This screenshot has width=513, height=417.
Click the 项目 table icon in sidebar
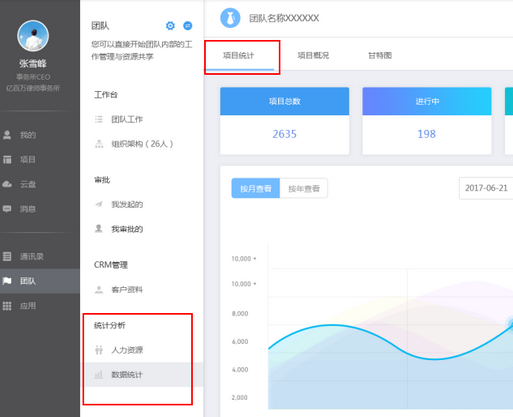pyautogui.click(x=7, y=160)
